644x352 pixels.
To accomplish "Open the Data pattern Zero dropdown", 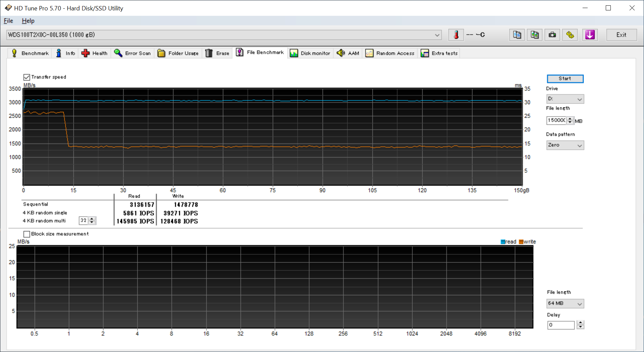I will pyautogui.click(x=565, y=145).
